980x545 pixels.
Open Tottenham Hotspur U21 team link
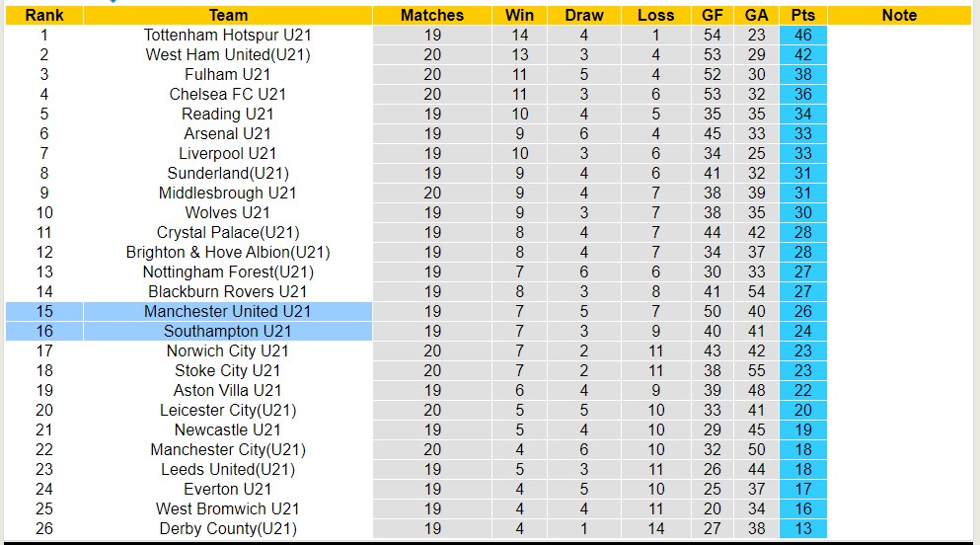[228, 35]
